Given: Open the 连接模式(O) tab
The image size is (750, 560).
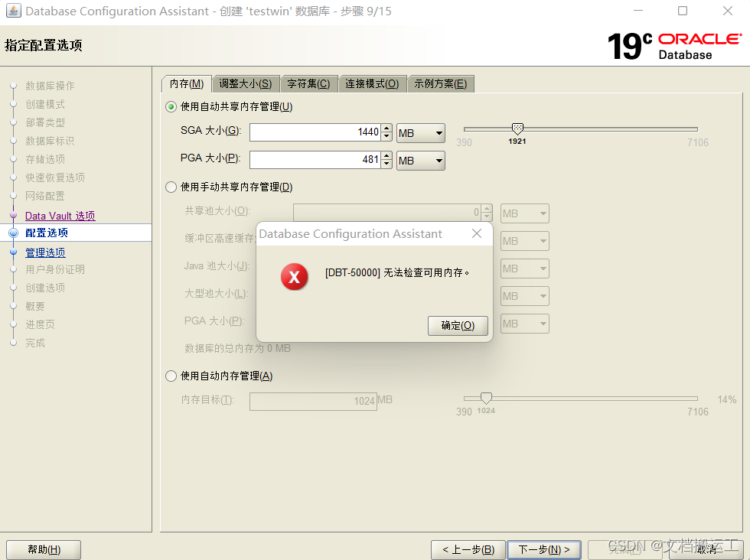Looking at the screenshot, I should coord(372,83).
